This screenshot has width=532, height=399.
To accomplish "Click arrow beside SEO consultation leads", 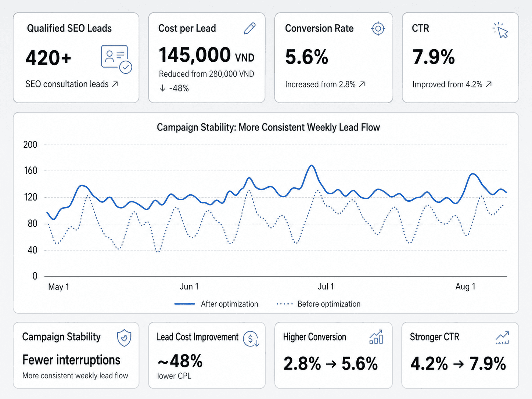I will 115,84.
